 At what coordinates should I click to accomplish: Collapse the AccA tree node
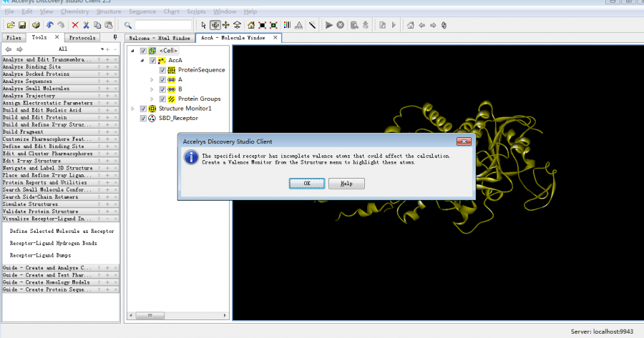142,60
